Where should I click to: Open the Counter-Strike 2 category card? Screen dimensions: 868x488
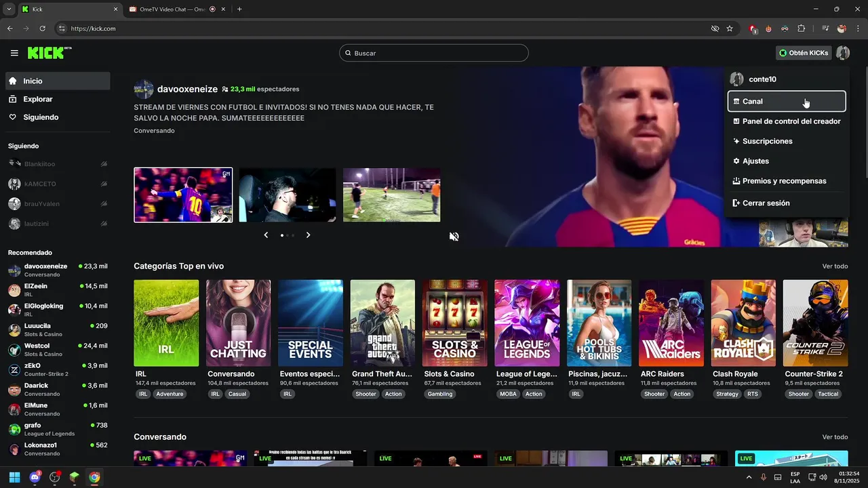(815, 323)
